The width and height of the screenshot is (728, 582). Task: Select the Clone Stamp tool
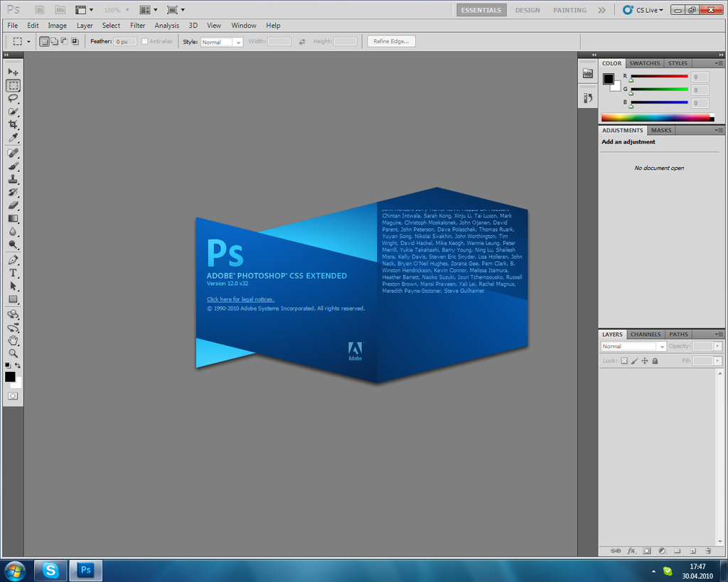click(x=13, y=178)
